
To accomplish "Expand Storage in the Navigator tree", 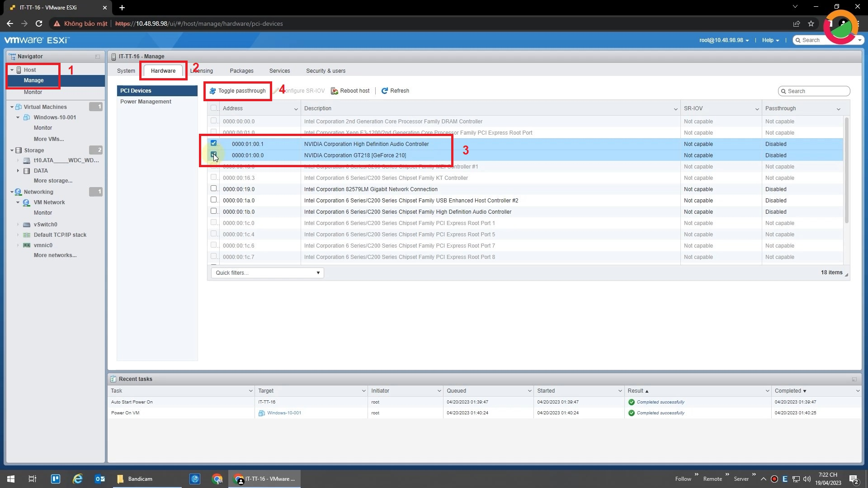I will tap(11, 150).
